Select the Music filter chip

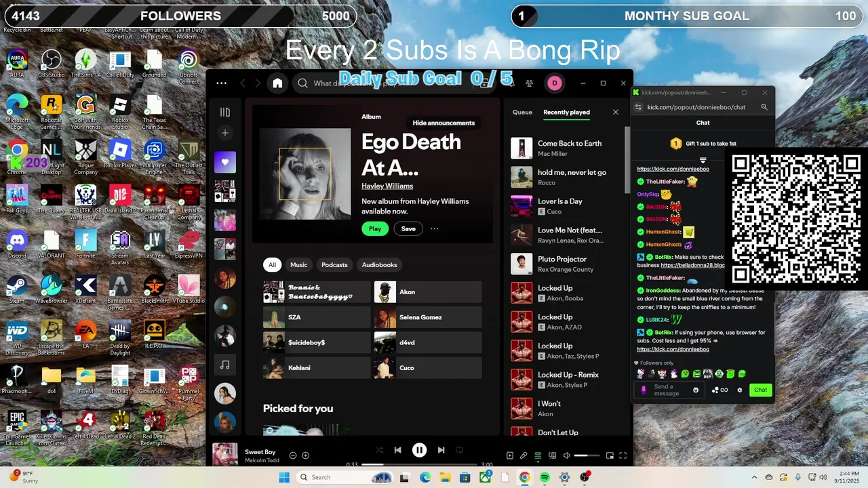(x=298, y=264)
